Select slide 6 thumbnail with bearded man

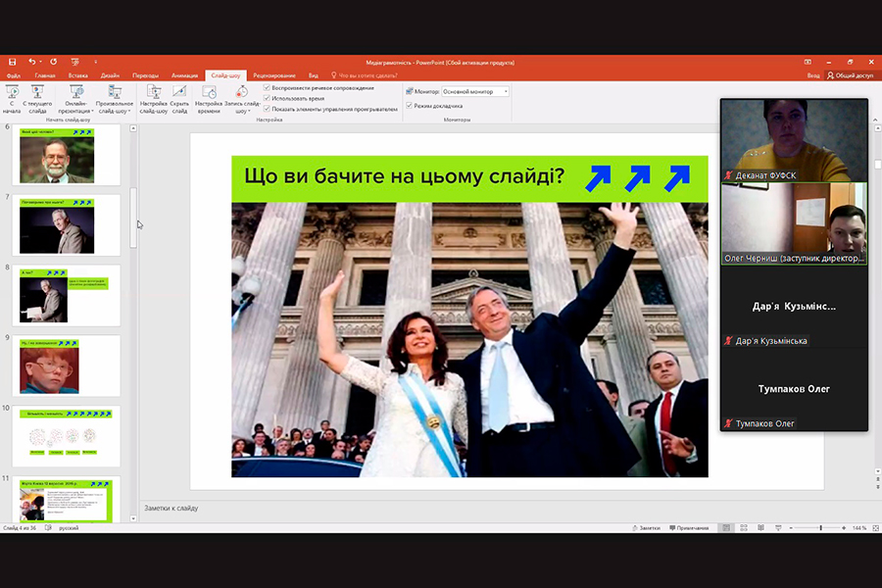(x=66, y=155)
